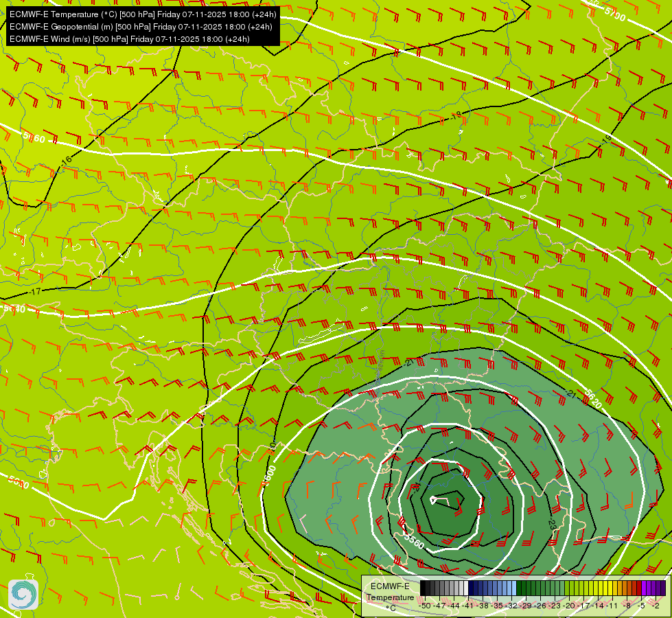Screen dimensions: 672x618
Task: Pick the black swatch at the legend's cold end
Action: coord(423,588)
